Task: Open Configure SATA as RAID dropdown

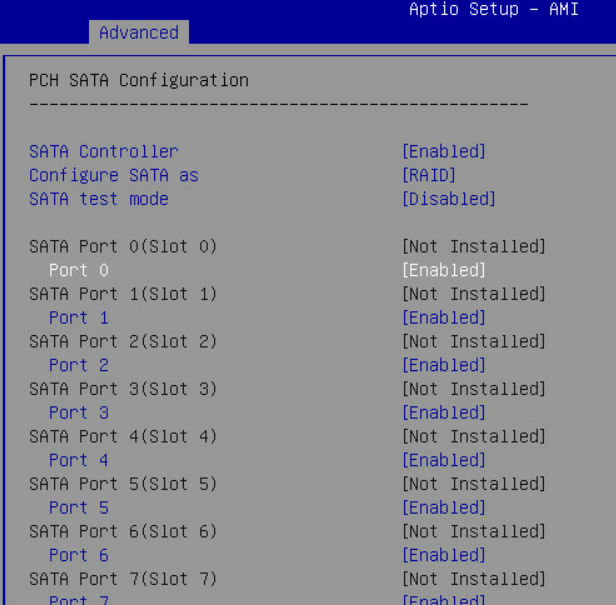Action: pos(429,176)
